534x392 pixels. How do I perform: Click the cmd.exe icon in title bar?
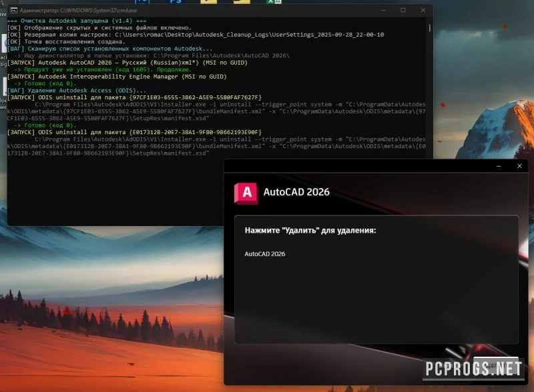tap(13, 11)
